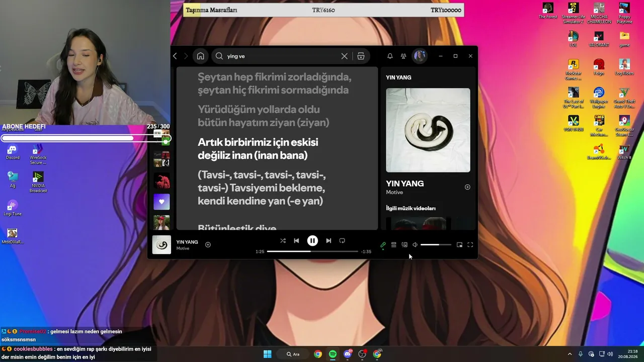Open Friend Activity in Spotify
644x362 pixels.
404,56
